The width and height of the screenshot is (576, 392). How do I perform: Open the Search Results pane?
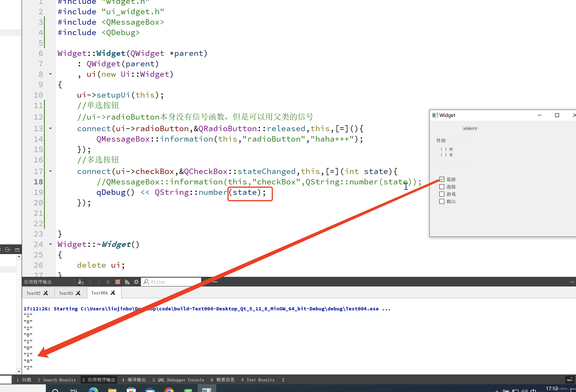57,380
